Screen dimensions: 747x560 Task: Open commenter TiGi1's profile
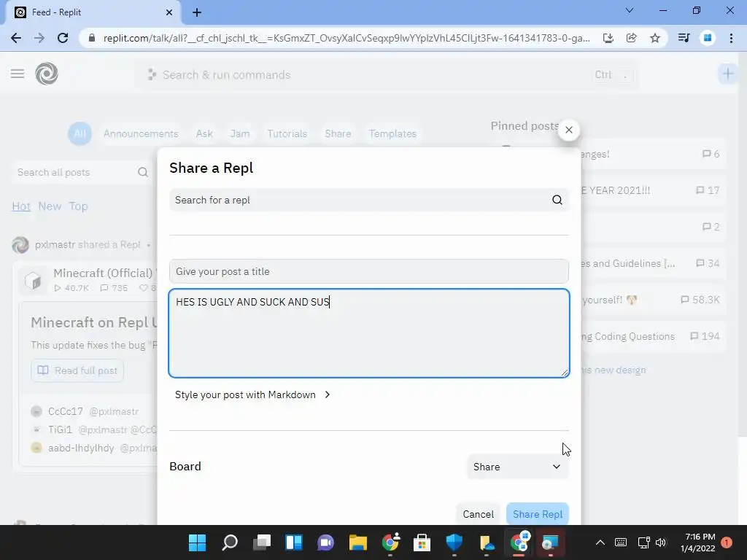click(60, 429)
